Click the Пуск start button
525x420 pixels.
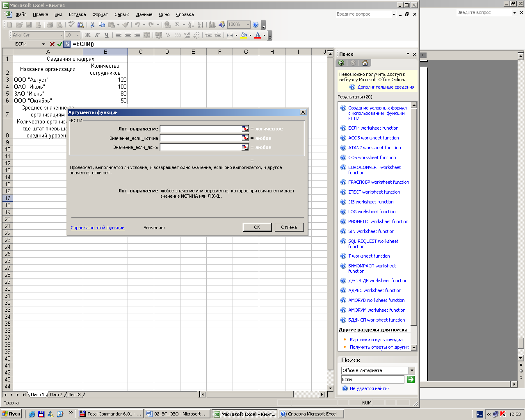[11, 414]
